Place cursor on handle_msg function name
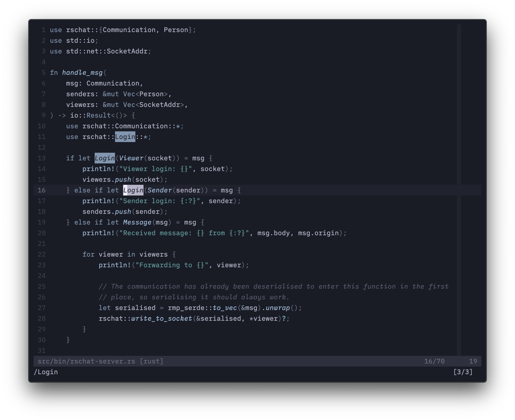This screenshot has width=515, height=420. [82, 73]
